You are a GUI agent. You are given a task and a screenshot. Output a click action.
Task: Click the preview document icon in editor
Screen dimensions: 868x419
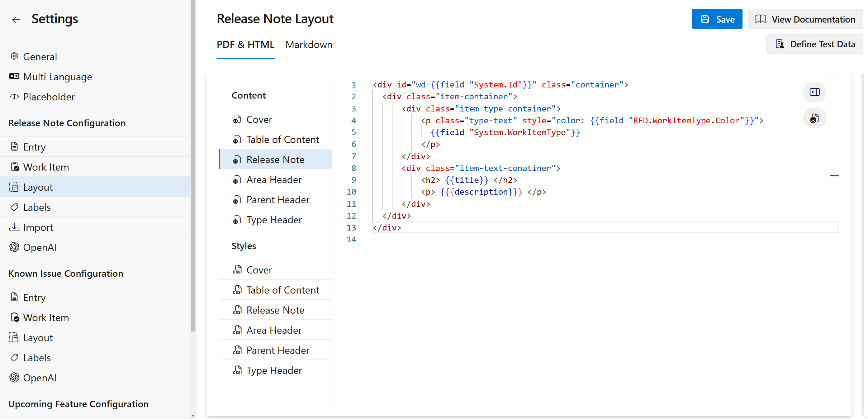814,118
